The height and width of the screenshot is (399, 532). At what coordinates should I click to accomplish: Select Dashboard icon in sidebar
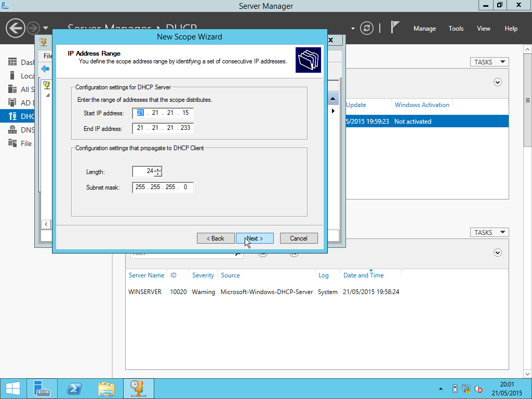[x=12, y=62]
